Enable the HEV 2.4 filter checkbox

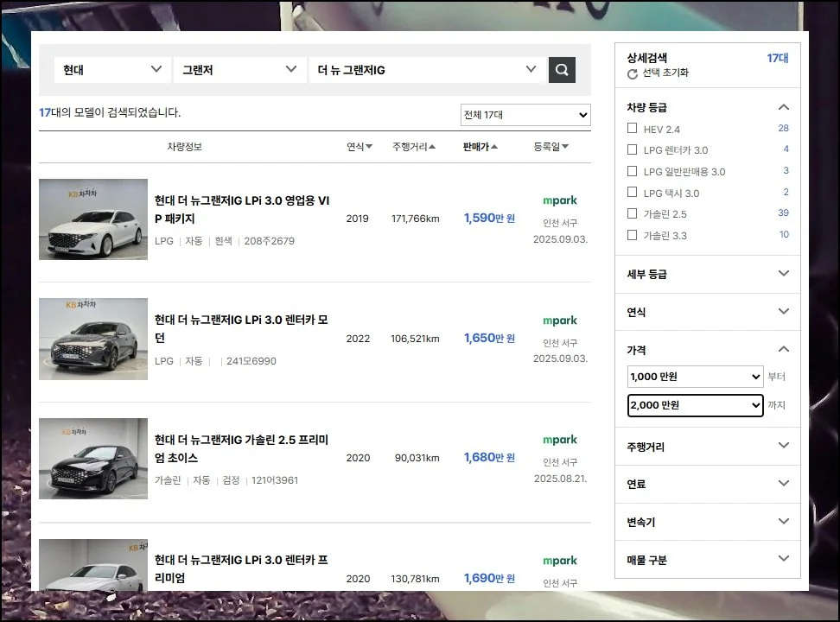point(632,128)
